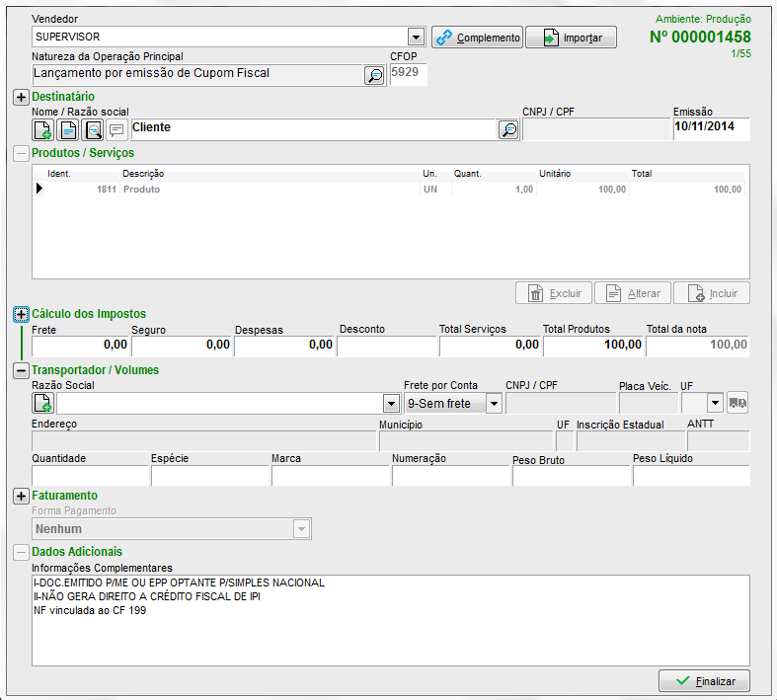
Task: Click the view recipient details icon
Action: coord(93,129)
